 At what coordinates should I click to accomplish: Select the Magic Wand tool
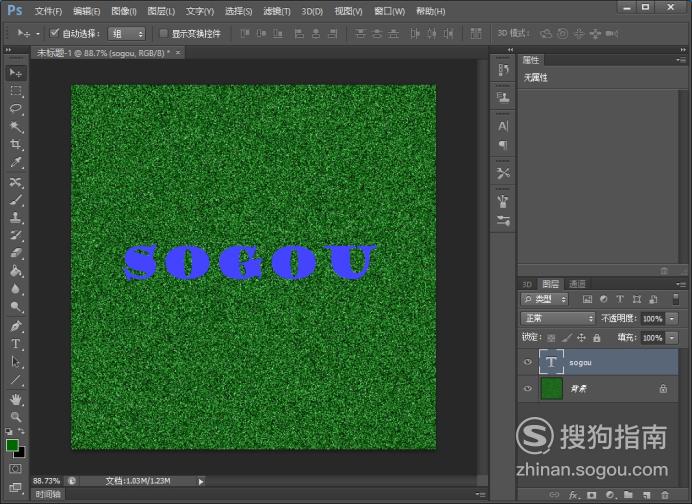point(16,127)
